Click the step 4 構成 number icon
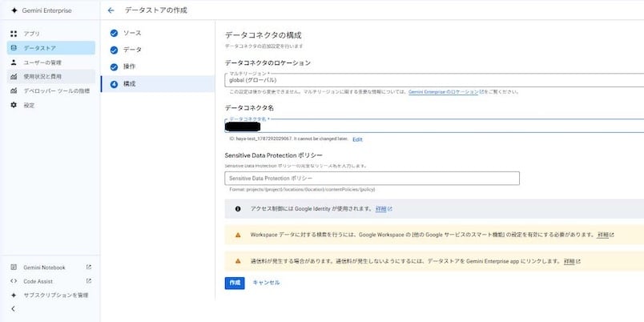 tap(115, 84)
